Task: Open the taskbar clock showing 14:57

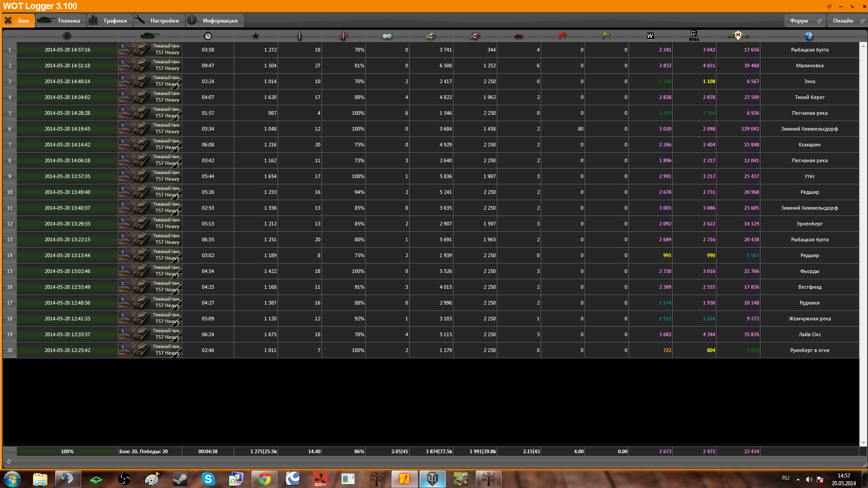Action: [x=844, y=479]
